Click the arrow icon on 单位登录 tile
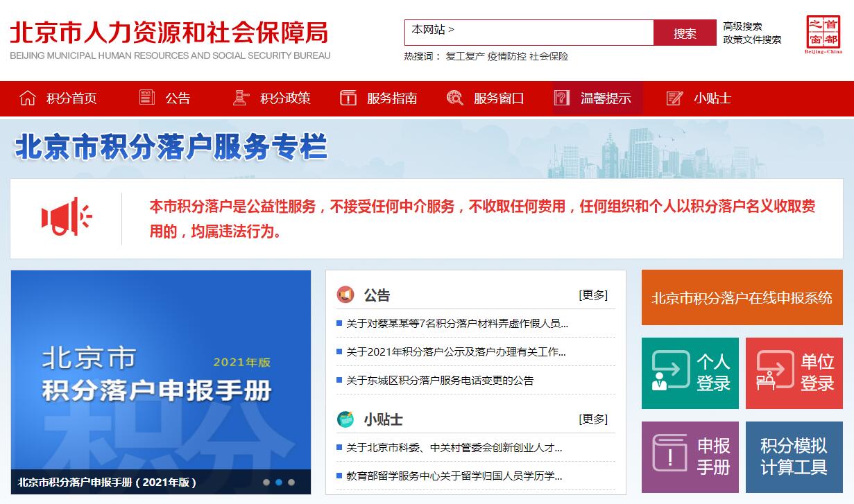Screen dimensions: 854x504 pyautogui.click(x=775, y=372)
